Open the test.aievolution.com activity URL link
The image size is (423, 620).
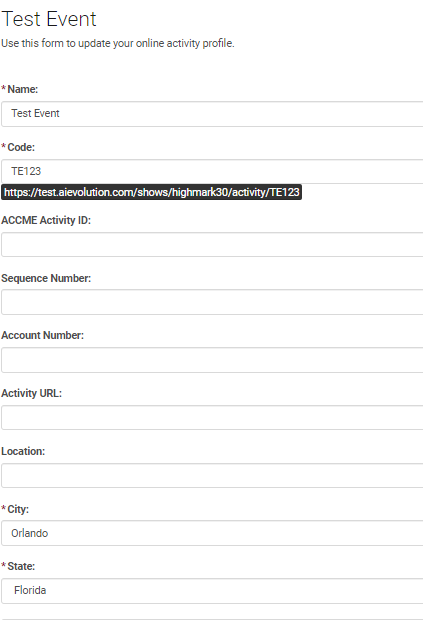(151, 192)
